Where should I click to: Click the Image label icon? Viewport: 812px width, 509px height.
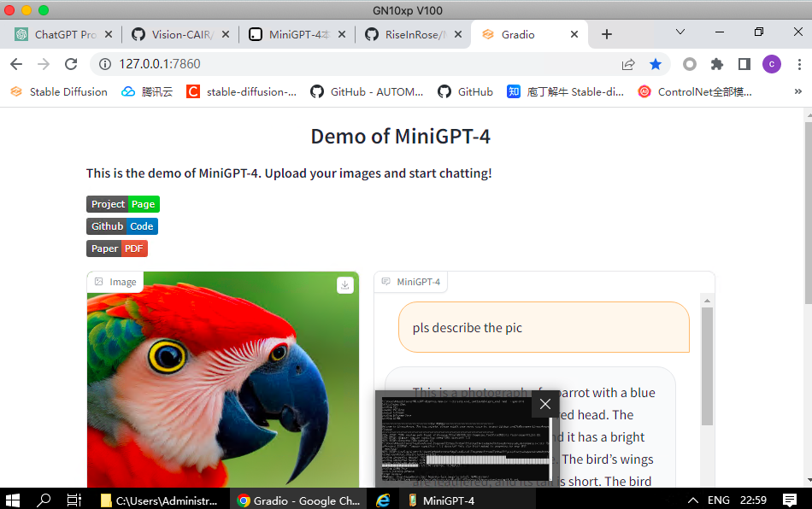(99, 282)
